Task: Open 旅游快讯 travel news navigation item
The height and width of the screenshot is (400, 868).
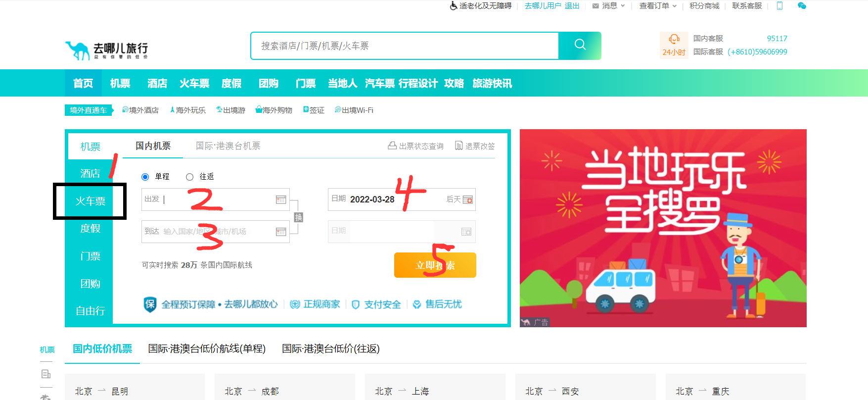Action: pos(492,83)
